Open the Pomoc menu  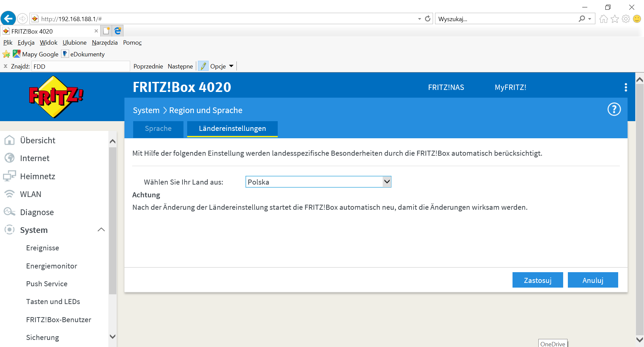point(132,43)
